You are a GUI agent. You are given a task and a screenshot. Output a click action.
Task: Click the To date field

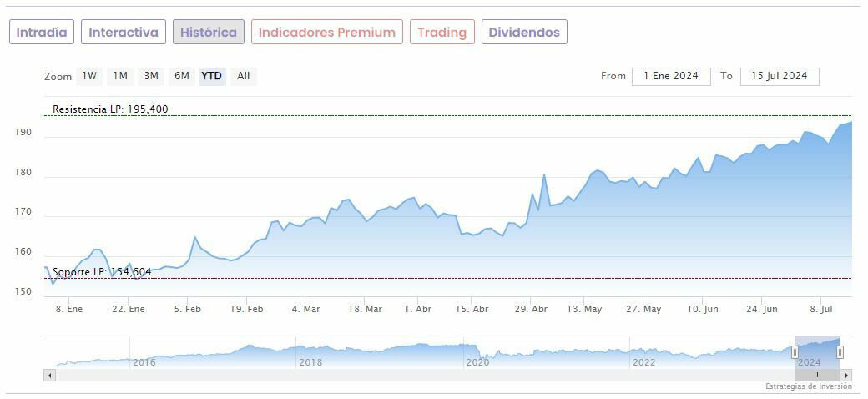point(780,76)
